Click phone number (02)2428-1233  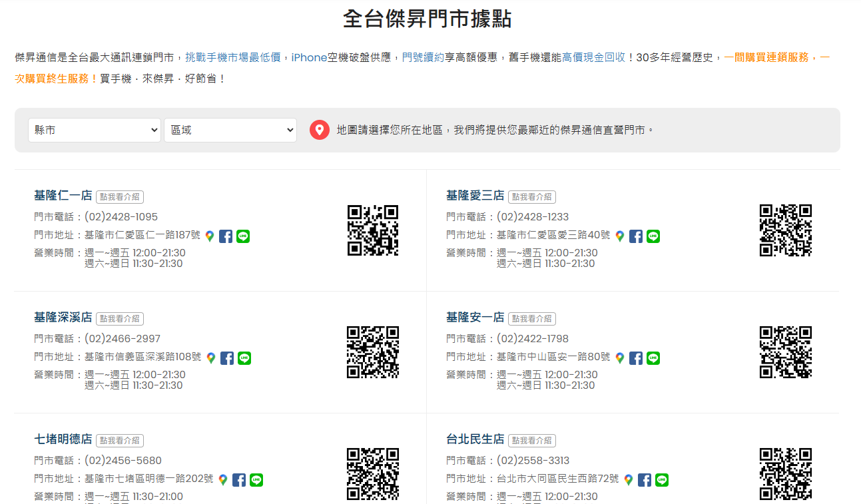(x=533, y=217)
